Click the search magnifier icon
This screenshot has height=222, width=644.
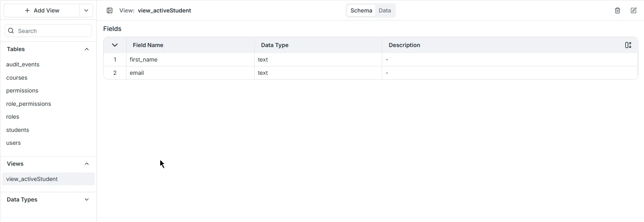click(x=11, y=31)
